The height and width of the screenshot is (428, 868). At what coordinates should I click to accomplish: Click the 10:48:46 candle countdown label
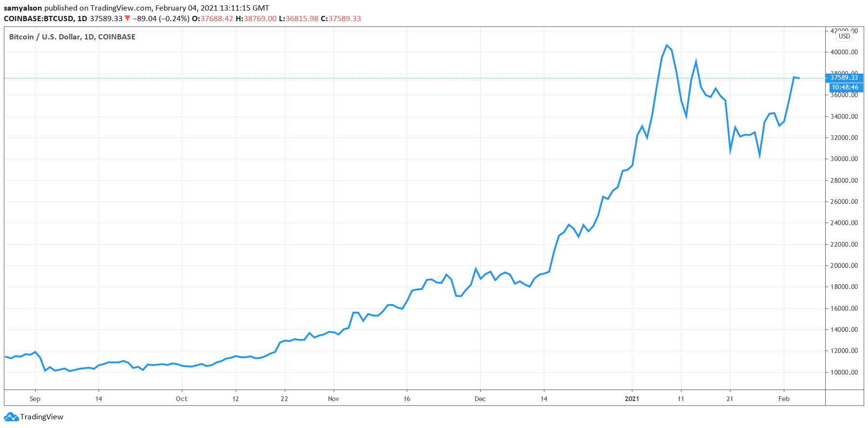[845, 88]
